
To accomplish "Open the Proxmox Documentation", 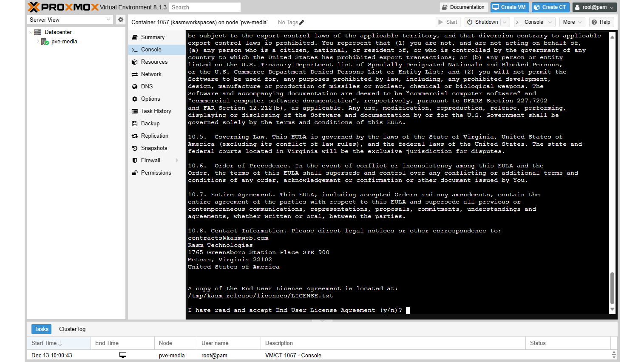I will click(x=463, y=7).
